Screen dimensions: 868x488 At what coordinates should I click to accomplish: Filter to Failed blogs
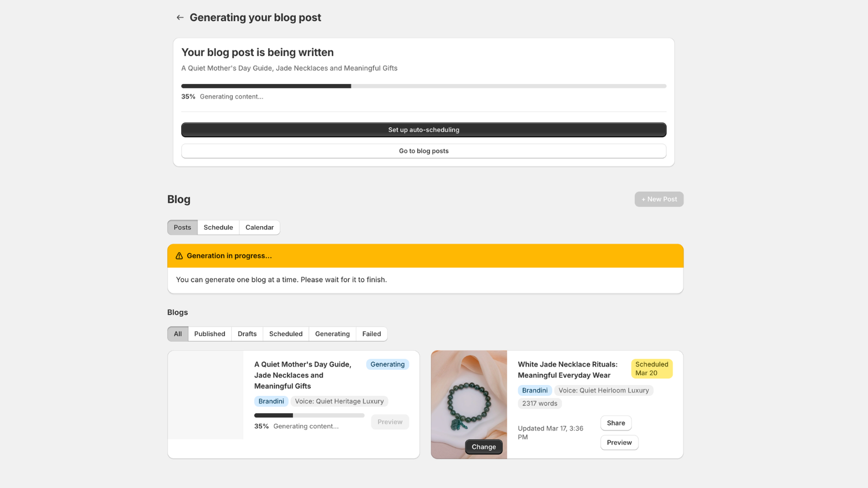coord(372,334)
